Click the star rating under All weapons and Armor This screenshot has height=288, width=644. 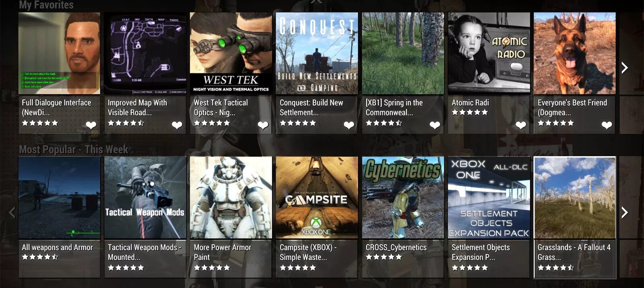click(40, 257)
